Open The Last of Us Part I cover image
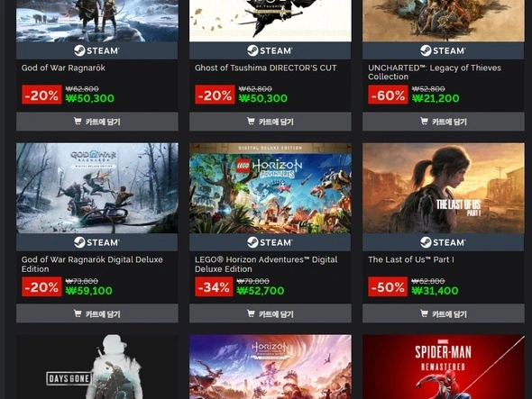Image resolution: width=532 pixels, height=399 pixels. [x=444, y=188]
